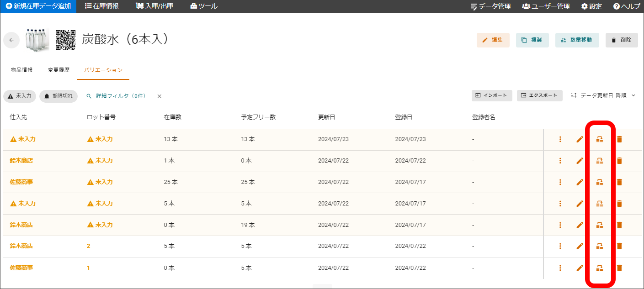Delete the lot 1 佐藤商事 row
Viewport: 644px width, 289px height.
[x=619, y=268]
